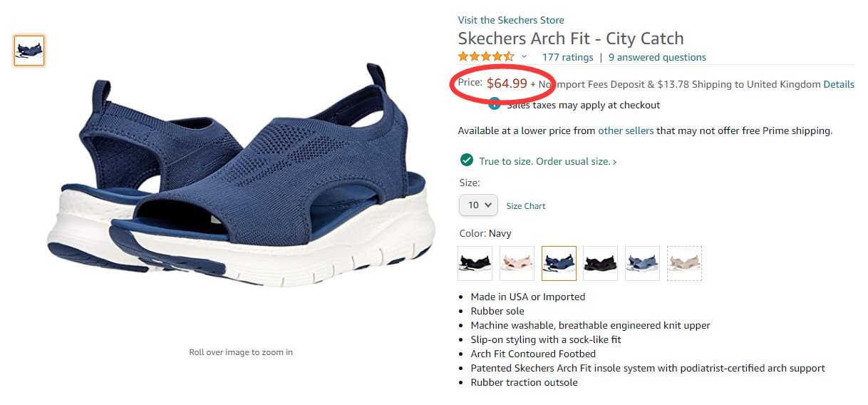Visit the Skechers Store link
The height and width of the screenshot is (405, 868).
tap(511, 20)
